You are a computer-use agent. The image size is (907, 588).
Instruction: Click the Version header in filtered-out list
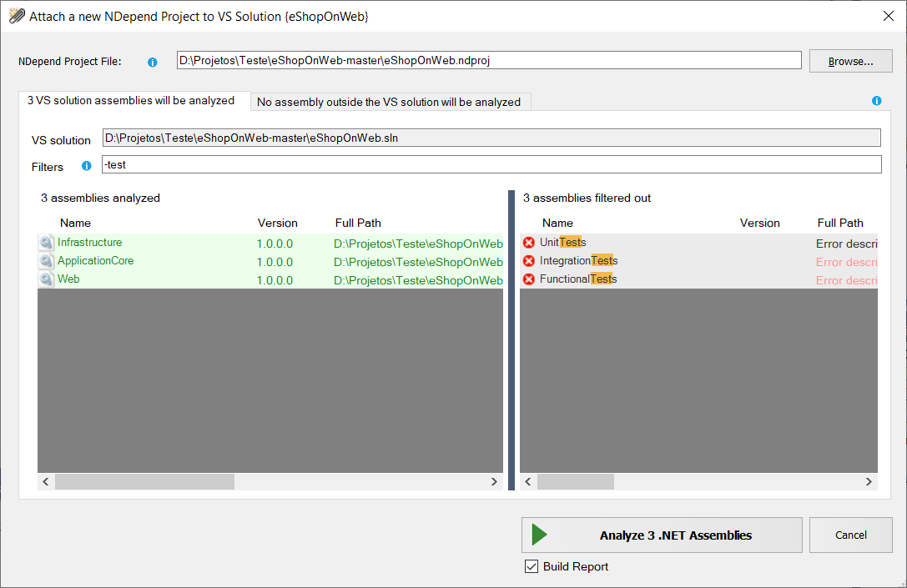(760, 224)
